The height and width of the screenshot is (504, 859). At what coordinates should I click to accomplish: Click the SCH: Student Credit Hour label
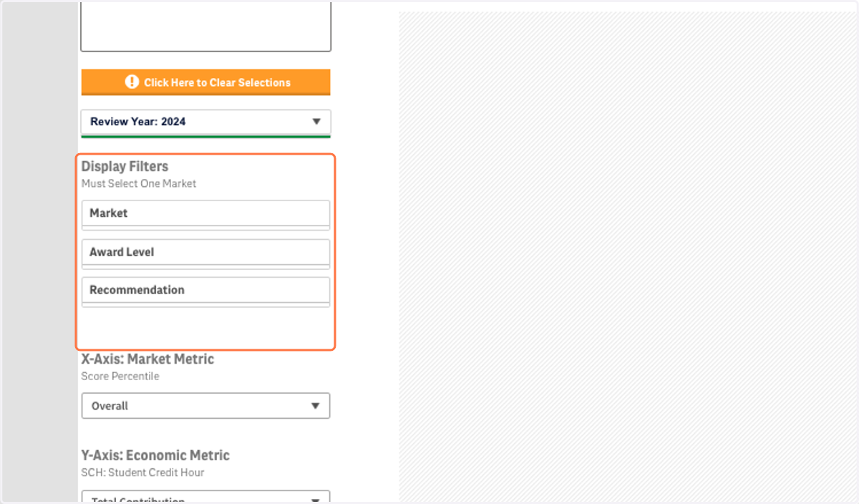[x=142, y=472]
